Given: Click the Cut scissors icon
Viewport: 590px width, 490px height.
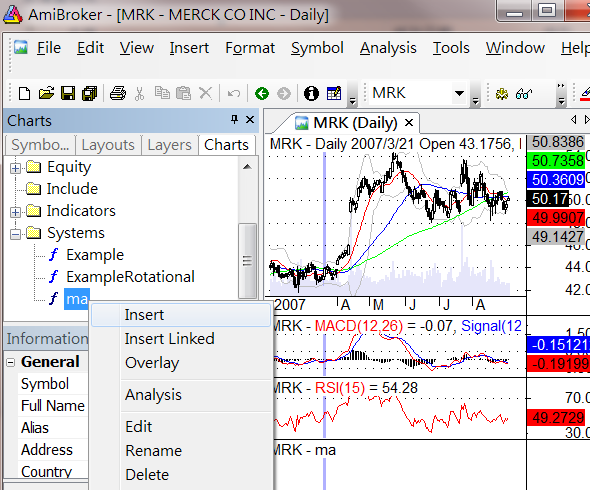Looking at the screenshot, I should point(139,93).
